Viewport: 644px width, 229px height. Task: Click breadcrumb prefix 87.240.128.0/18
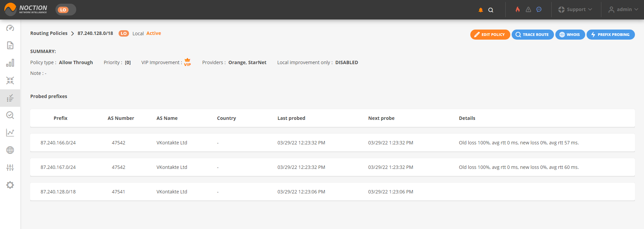pos(95,33)
